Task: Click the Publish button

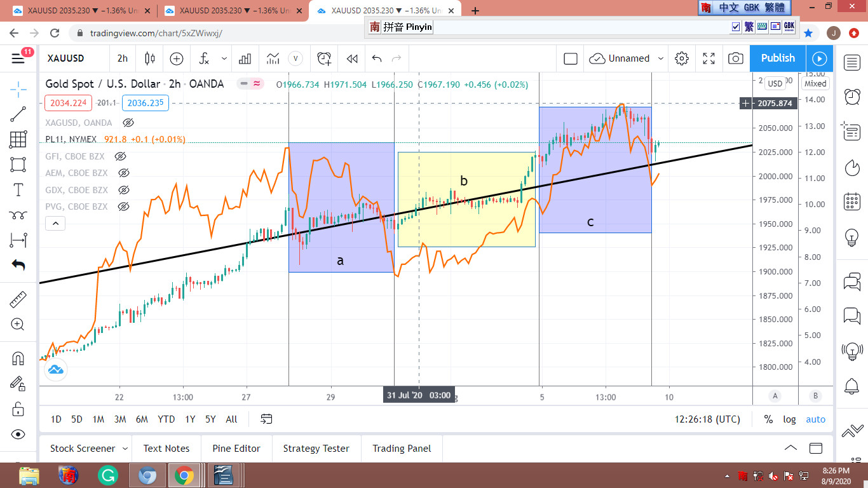Action: click(x=778, y=58)
